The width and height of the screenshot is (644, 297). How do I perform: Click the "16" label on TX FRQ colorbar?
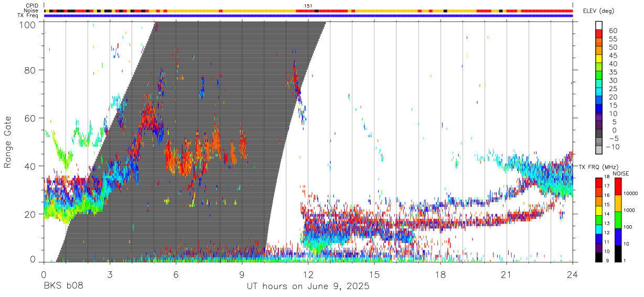pyautogui.click(x=607, y=195)
